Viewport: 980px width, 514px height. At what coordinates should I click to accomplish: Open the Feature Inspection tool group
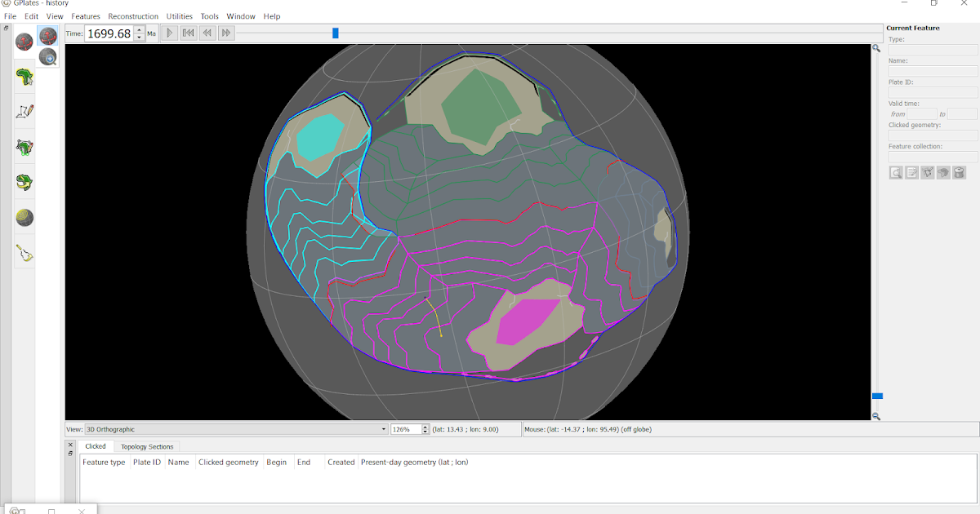pyautogui.click(x=24, y=77)
